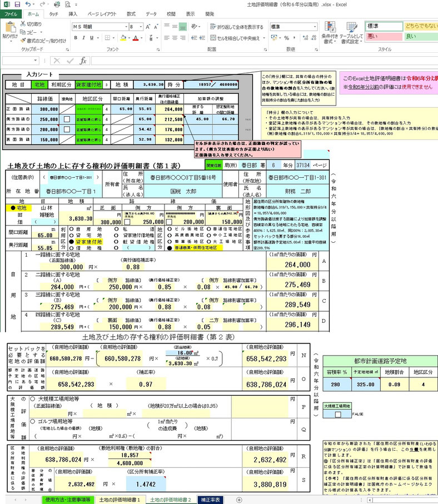Open the font size dropdown
Screen dimensions: 438x504
(141, 27)
